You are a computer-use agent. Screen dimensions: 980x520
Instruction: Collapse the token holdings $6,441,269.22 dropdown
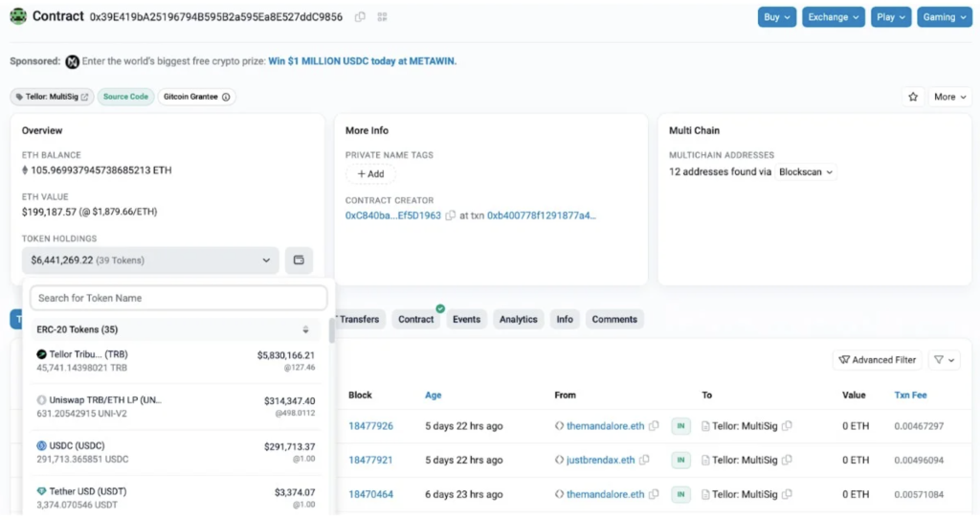click(x=150, y=260)
